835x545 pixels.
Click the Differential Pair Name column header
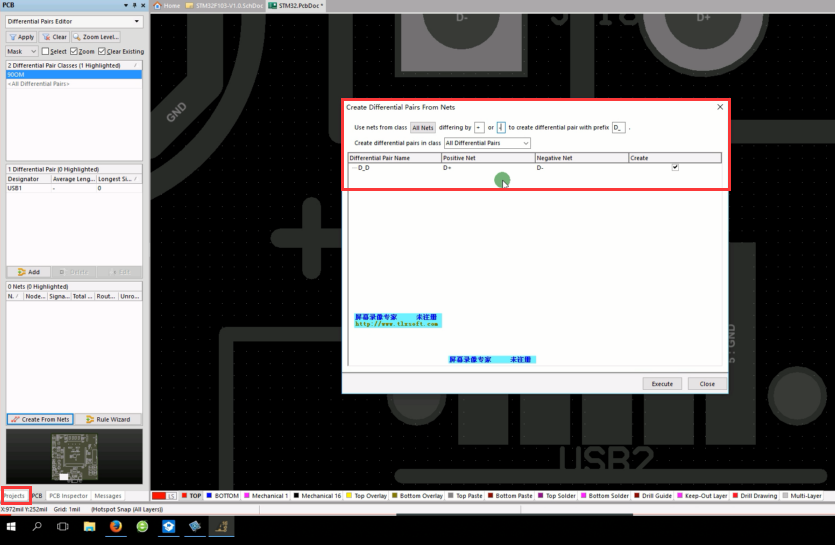395,158
